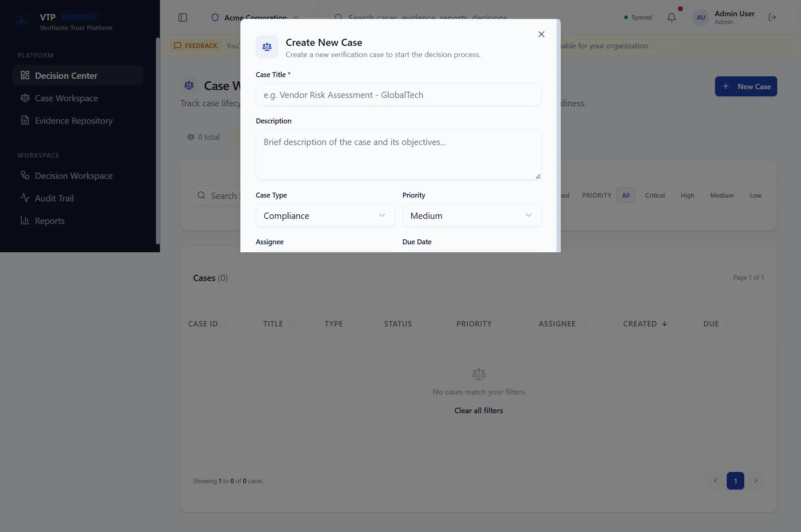Open Evidence Repository in sidebar
The image size is (801, 532).
78,120
